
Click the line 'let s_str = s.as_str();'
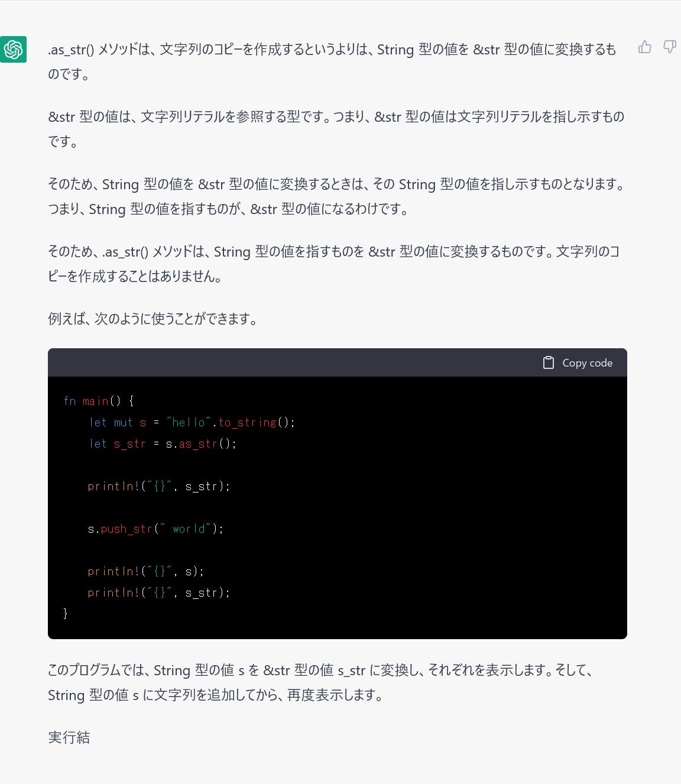click(x=163, y=443)
